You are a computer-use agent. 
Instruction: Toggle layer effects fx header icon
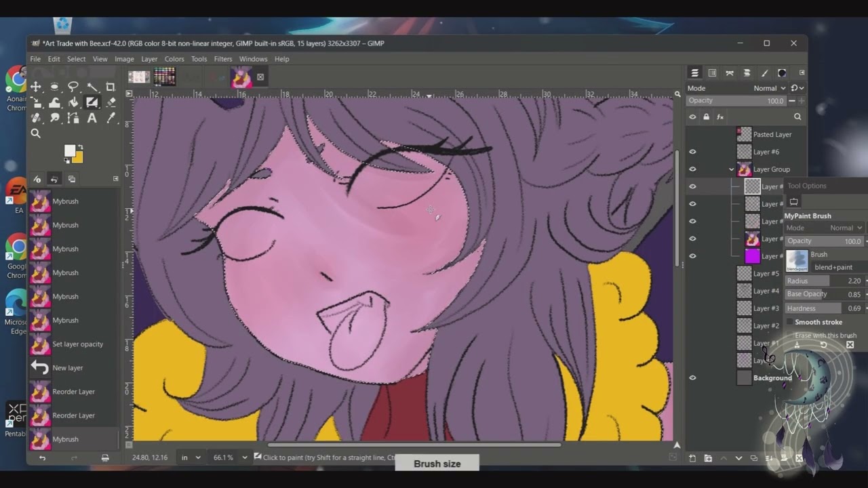point(720,117)
